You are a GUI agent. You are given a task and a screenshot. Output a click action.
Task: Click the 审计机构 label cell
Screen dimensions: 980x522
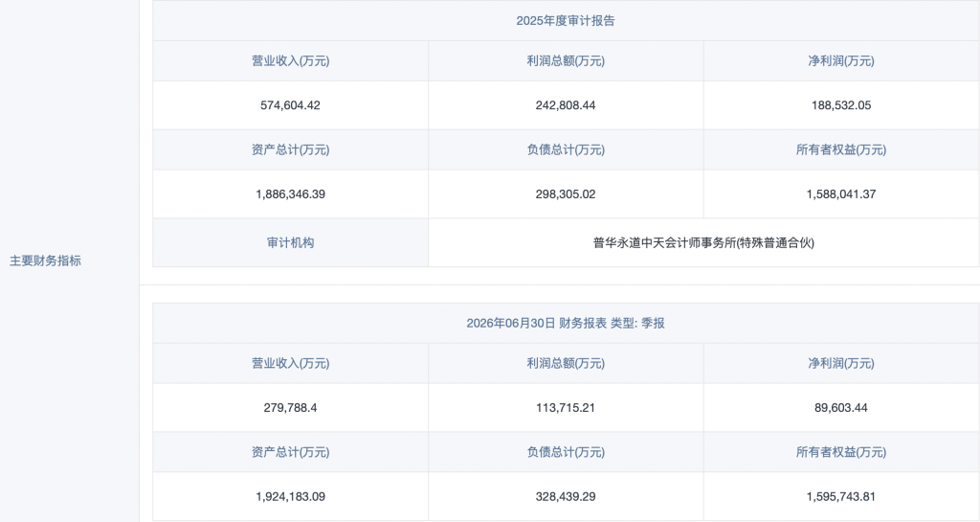coord(290,242)
